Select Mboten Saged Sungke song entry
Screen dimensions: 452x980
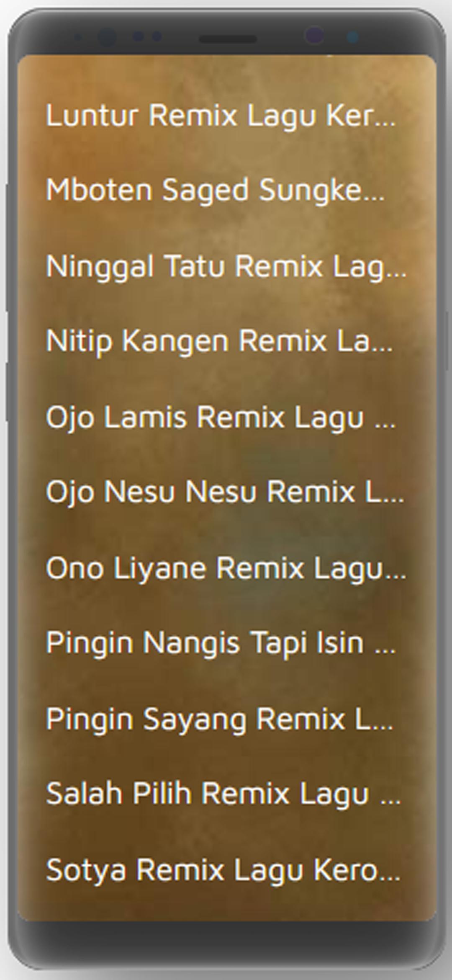[226, 191]
